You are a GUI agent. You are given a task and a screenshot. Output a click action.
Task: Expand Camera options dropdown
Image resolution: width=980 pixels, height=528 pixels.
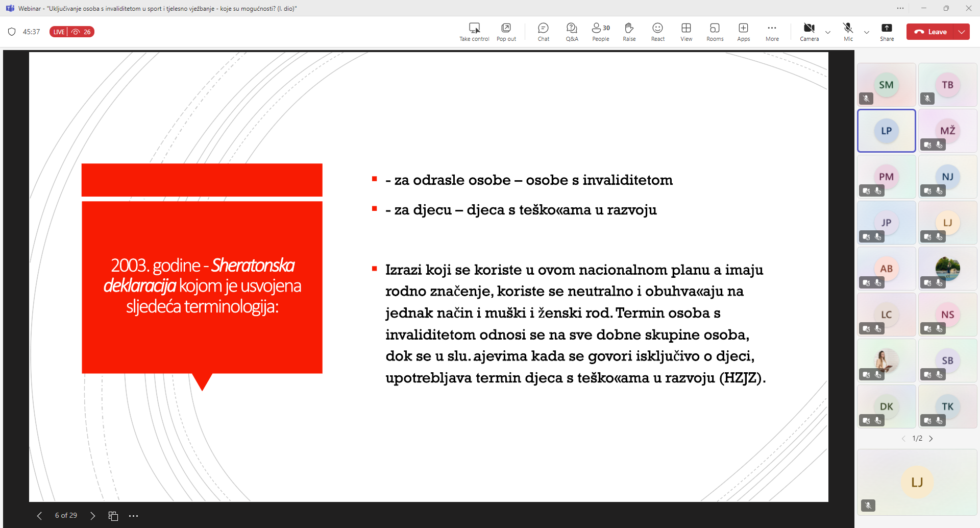click(x=828, y=32)
